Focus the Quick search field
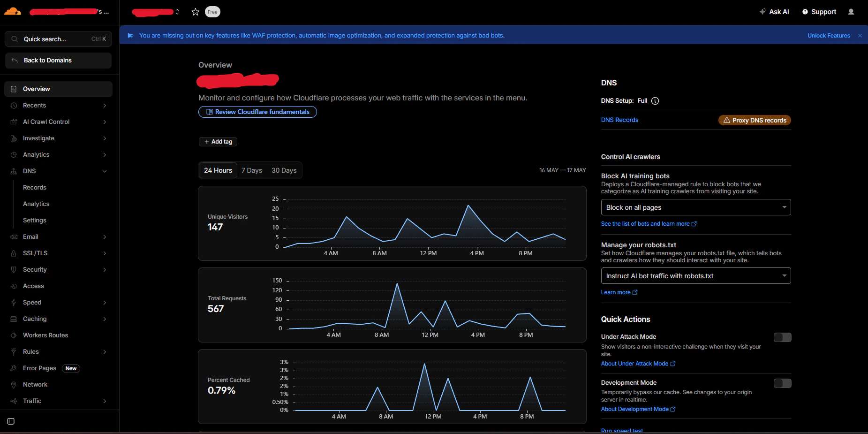The height and width of the screenshot is (434, 868). pos(58,39)
